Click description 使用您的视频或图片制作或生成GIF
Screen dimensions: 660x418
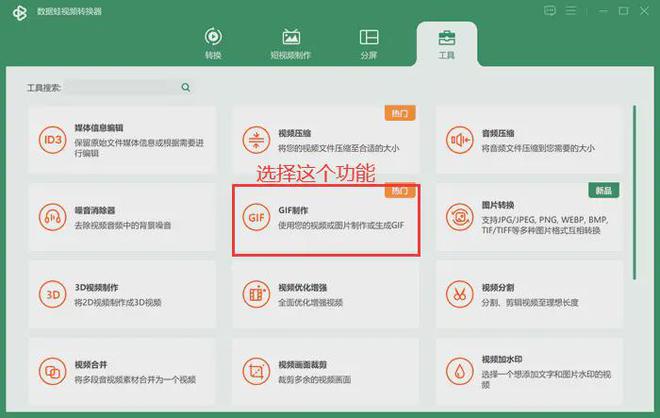[x=341, y=226]
